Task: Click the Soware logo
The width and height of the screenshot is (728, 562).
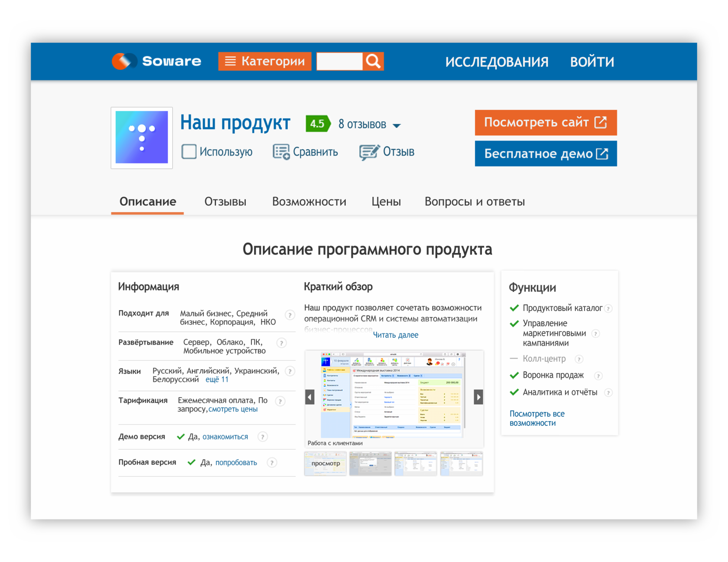Action: point(156,61)
